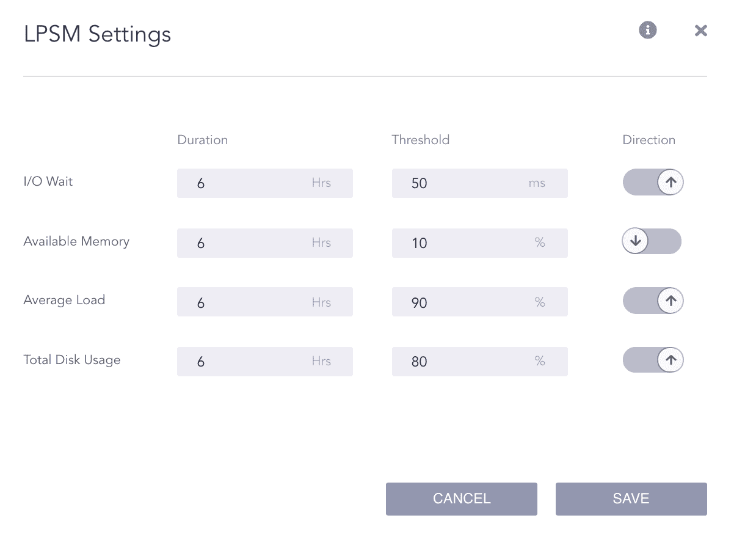This screenshot has height=540, width=756.
Task: Click the up arrow on I/O Wait toggle
Action: pos(670,181)
